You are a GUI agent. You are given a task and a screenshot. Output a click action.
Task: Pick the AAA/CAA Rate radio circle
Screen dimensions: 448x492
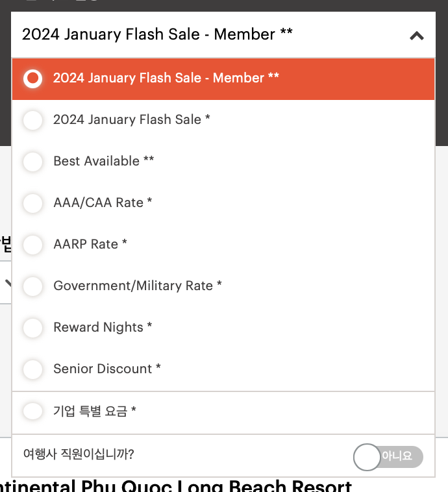[32, 203]
